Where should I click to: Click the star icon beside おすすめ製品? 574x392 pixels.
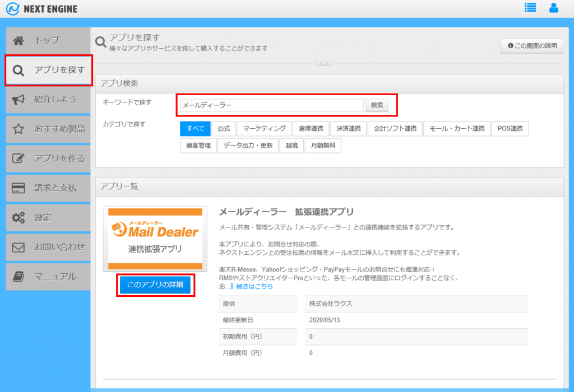[x=18, y=129]
